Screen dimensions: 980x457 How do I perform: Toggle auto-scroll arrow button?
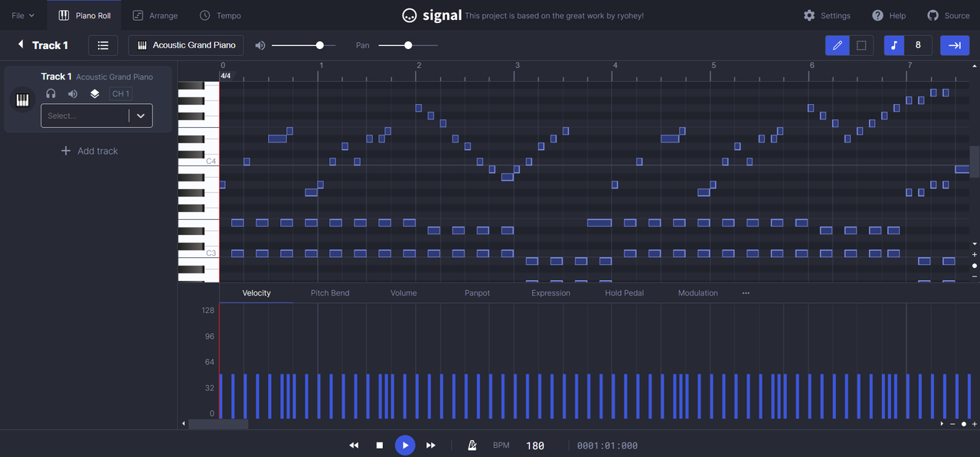tap(955, 45)
